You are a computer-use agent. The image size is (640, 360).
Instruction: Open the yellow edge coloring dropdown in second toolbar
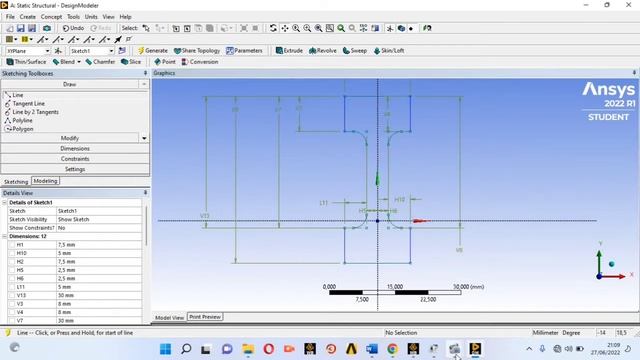pos(31,40)
